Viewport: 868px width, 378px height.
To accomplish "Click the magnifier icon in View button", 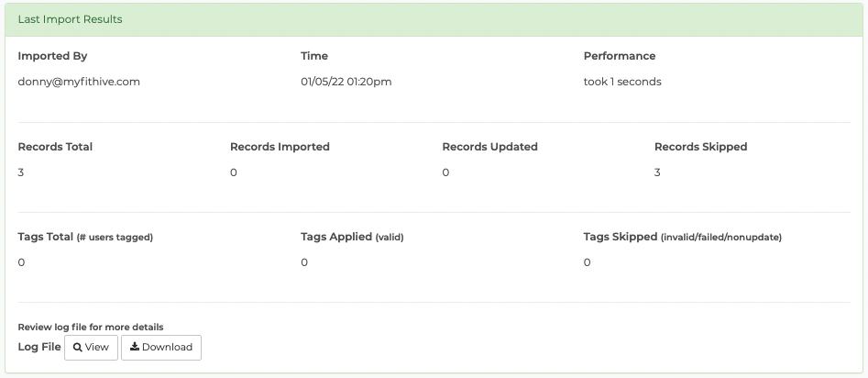I will (x=78, y=348).
